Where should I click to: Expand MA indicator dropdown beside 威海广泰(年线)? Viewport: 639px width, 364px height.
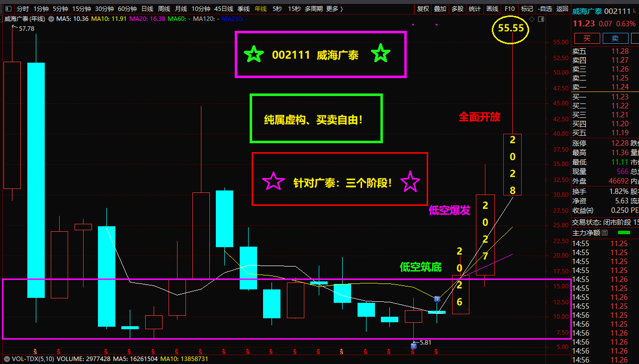(x=52, y=19)
